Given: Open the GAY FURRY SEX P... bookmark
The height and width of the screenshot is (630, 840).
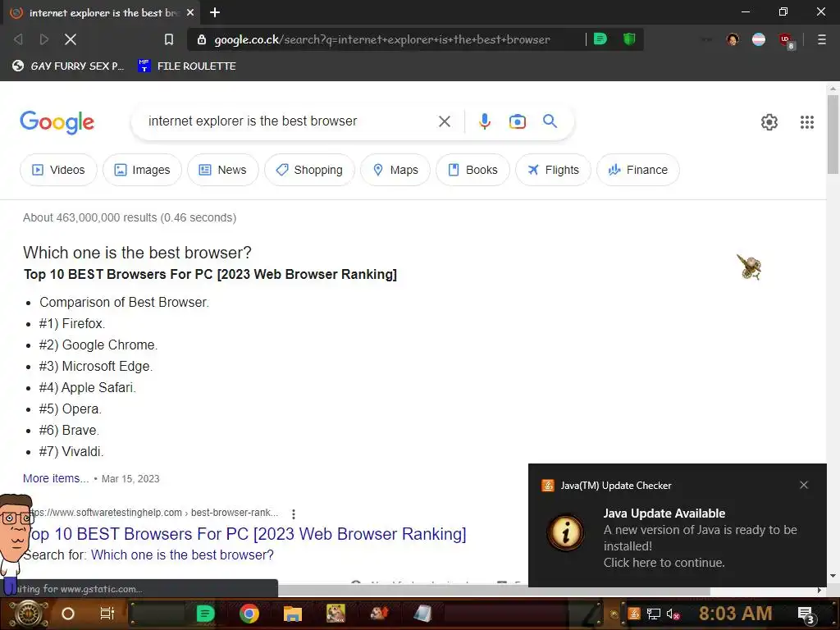Looking at the screenshot, I should coord(68,66).
